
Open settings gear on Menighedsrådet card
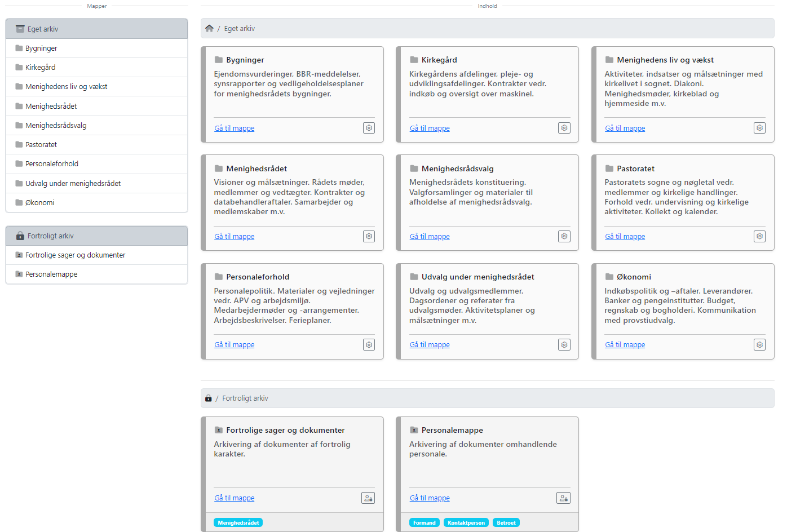tap(369, 236)
